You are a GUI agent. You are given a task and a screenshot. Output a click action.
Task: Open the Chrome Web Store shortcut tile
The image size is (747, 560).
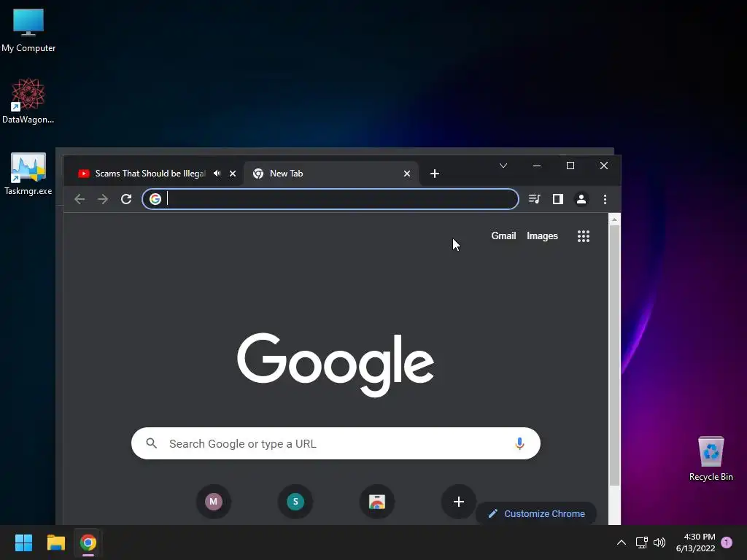[377, 502]
